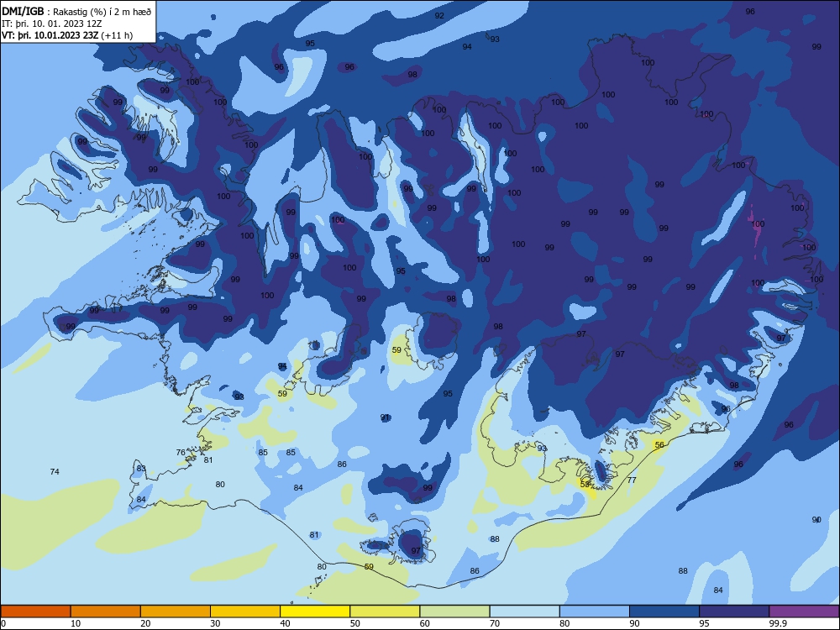Pick the amber 20–30 legend color band
This screenshot has width=840, height=630.
(176, 612)
